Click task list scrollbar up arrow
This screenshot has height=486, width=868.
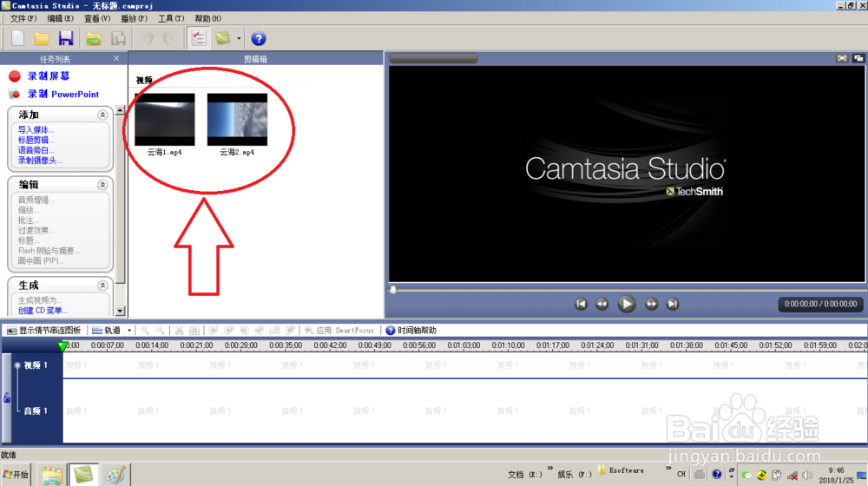(120, 111)
